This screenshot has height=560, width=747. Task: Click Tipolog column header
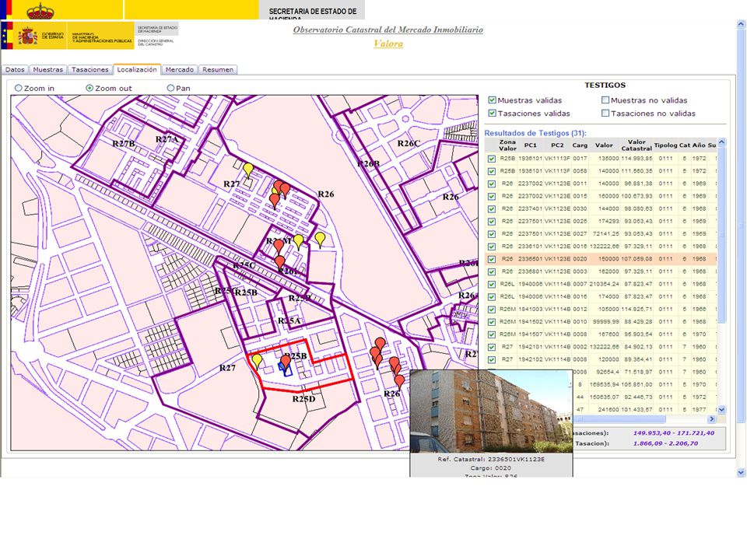[x=665, y=145]
